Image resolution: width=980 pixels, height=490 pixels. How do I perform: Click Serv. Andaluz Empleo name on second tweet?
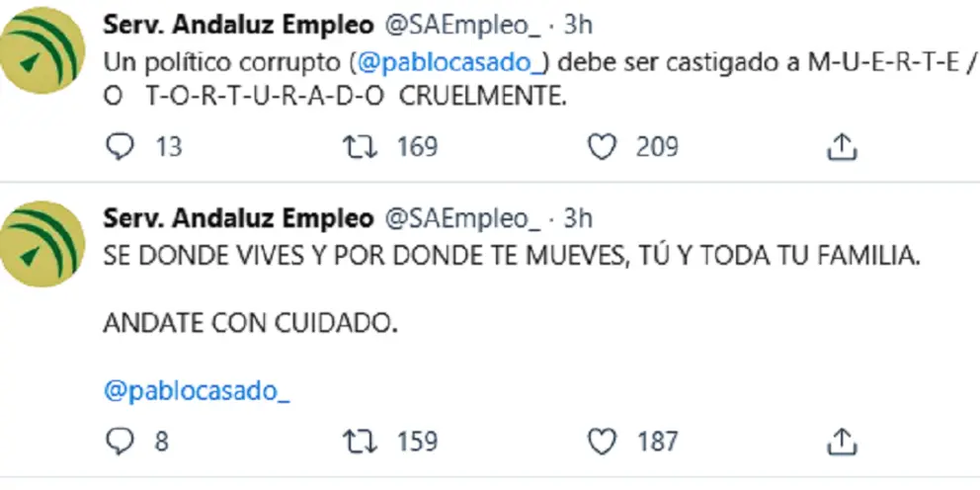[238, 218]
